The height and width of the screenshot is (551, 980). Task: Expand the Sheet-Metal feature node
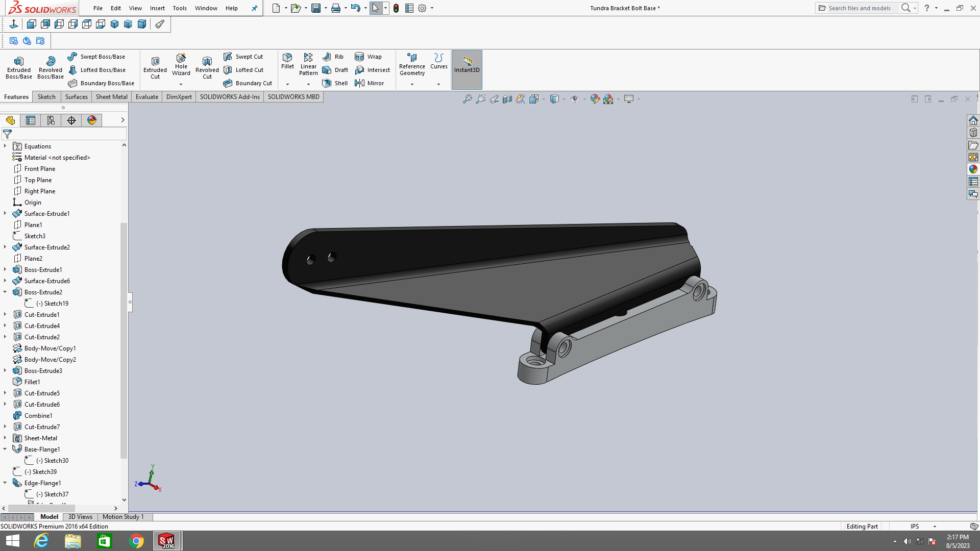[5, 438]
